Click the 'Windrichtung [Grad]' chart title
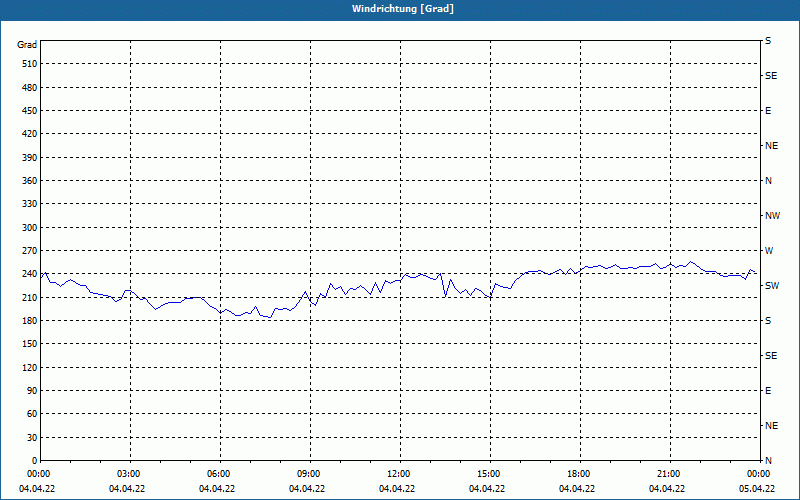The image size is (800, 500). [x=403, y=9]
